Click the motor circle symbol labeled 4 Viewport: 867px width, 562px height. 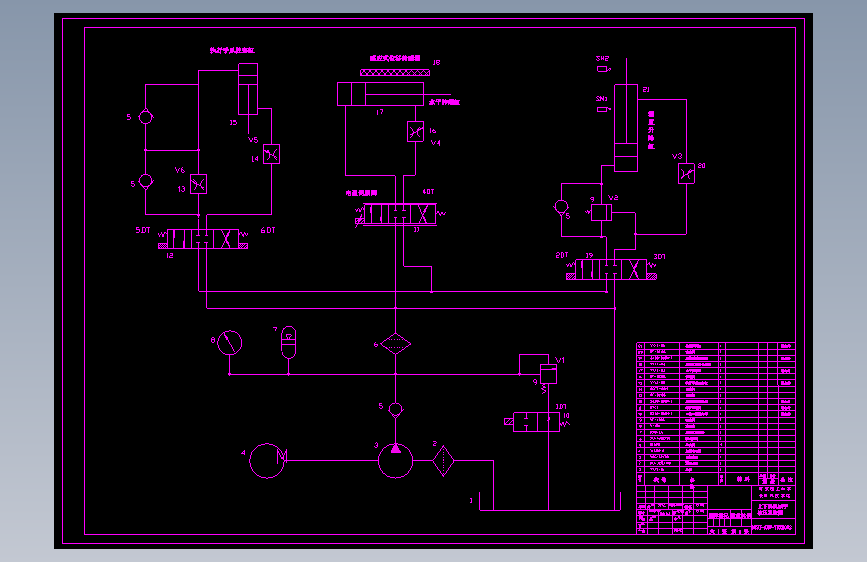pyautogui.click(x=267, y=461)
